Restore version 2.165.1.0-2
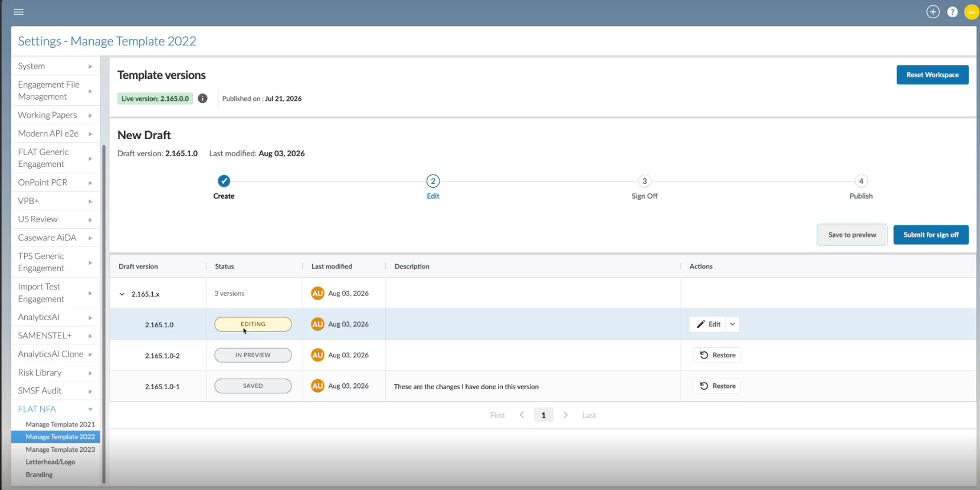This screenshot has height=490, width=980. [x=717, y=355]
